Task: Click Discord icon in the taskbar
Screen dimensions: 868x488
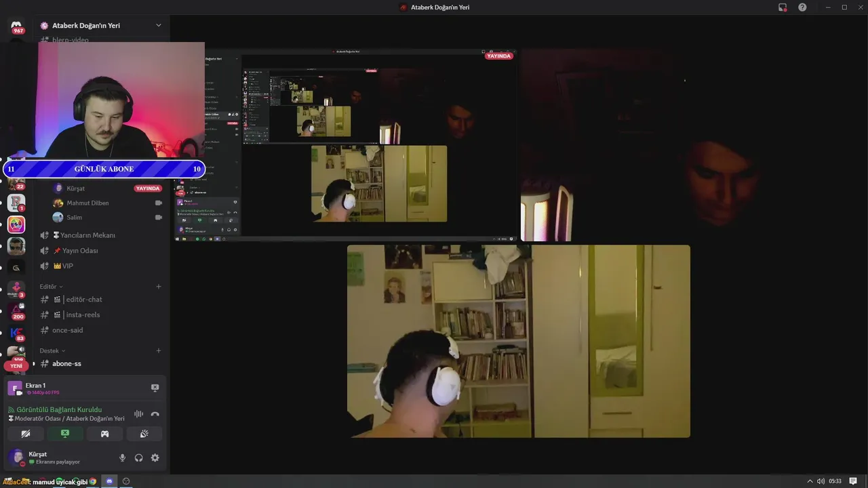Action: 109,481
